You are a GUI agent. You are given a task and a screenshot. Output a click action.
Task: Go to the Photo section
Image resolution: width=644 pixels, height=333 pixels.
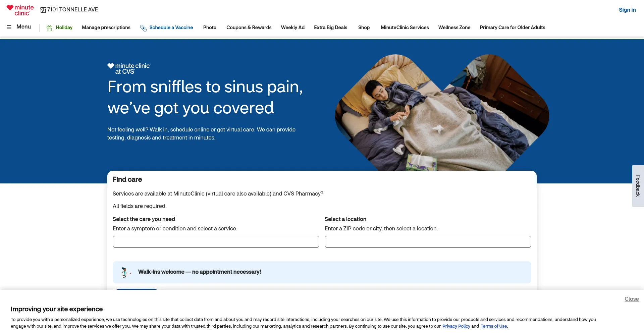tap(210, 27)
